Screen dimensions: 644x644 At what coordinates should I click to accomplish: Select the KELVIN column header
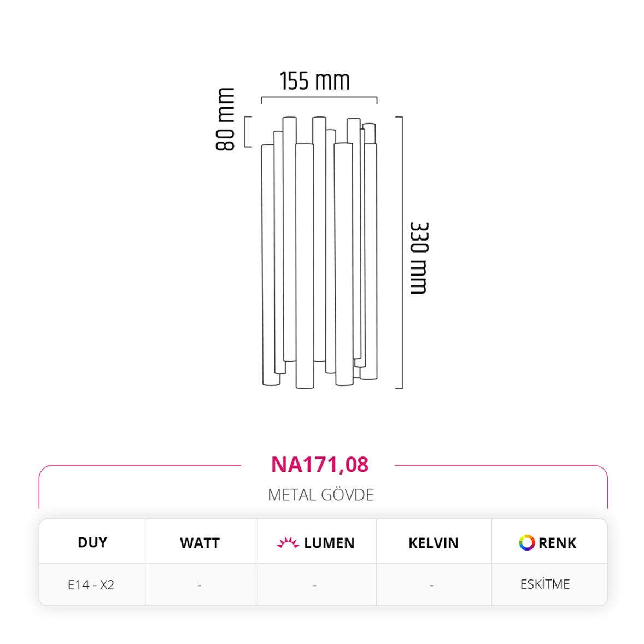[434, 543]
